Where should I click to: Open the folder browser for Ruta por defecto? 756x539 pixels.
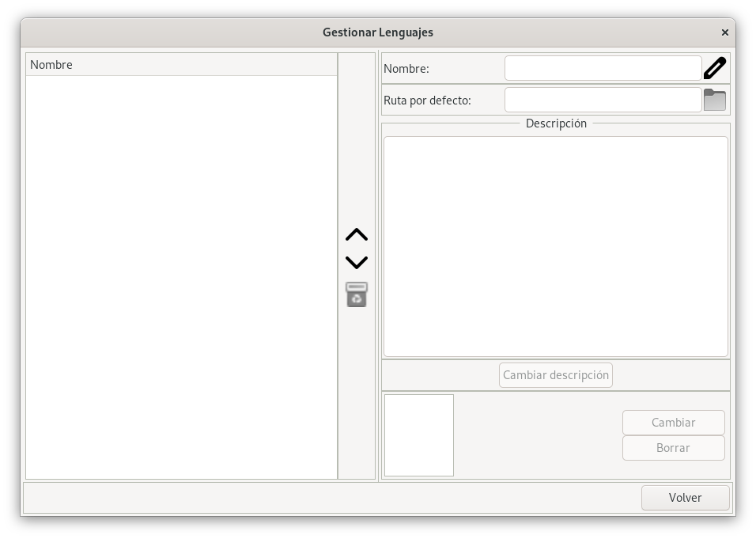714,99
